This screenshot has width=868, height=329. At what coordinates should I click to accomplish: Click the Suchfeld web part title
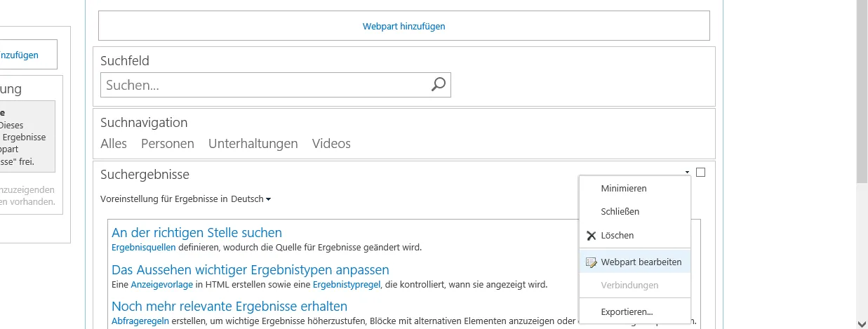(125, 61)
